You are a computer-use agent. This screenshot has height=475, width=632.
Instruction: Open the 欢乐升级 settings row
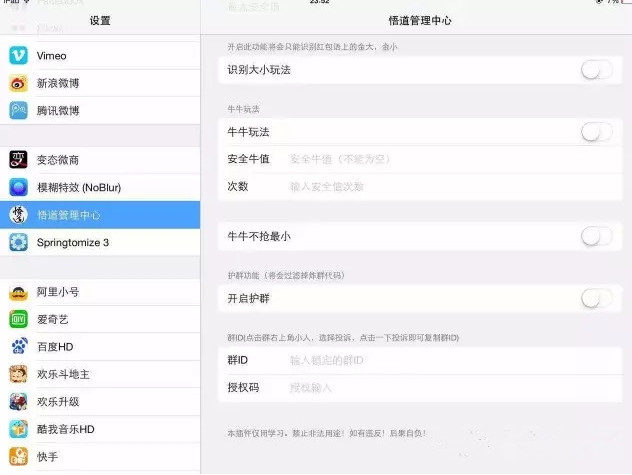100,402
